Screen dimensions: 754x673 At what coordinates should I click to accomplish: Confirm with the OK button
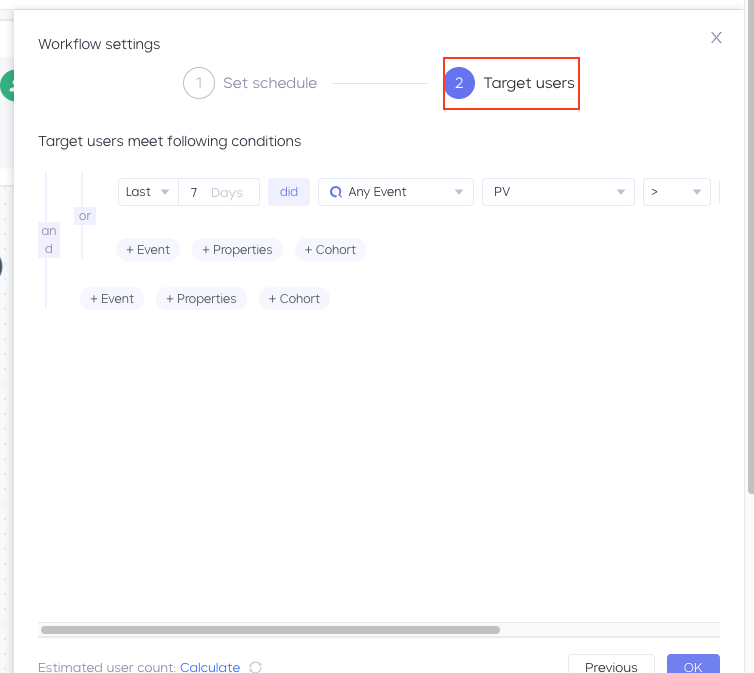(x=693, y=664)
